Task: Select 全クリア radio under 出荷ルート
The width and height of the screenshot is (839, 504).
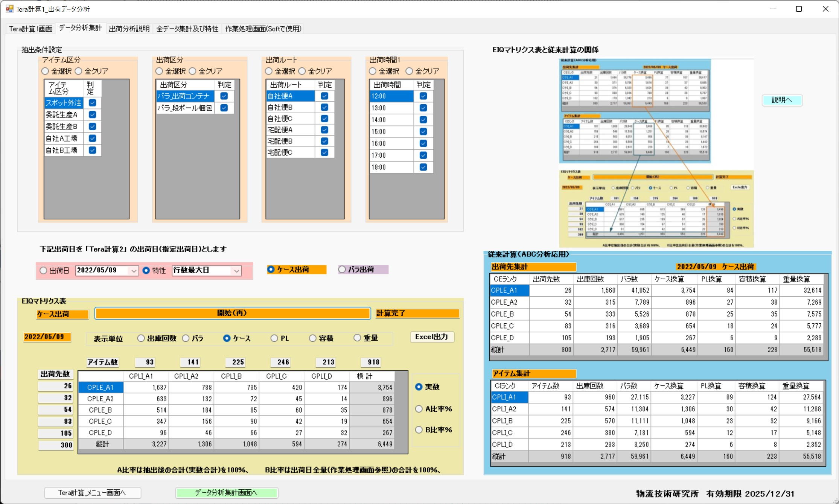Action: (302, 71)
